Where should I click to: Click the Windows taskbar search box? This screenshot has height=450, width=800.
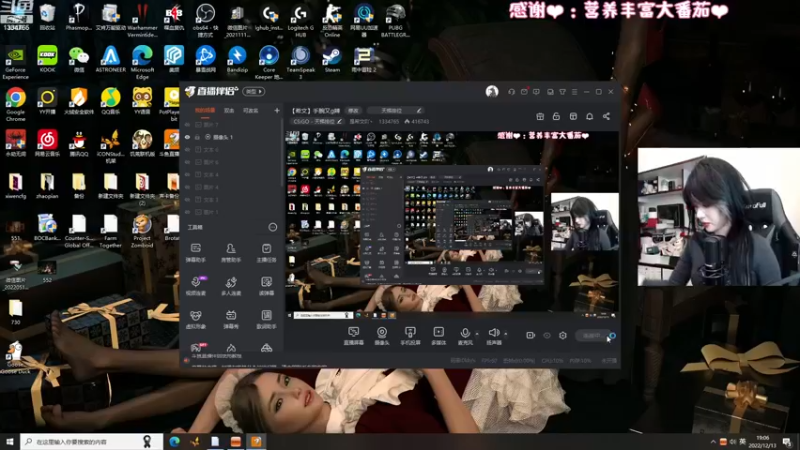pyautogui.click(x=92, y=441)
